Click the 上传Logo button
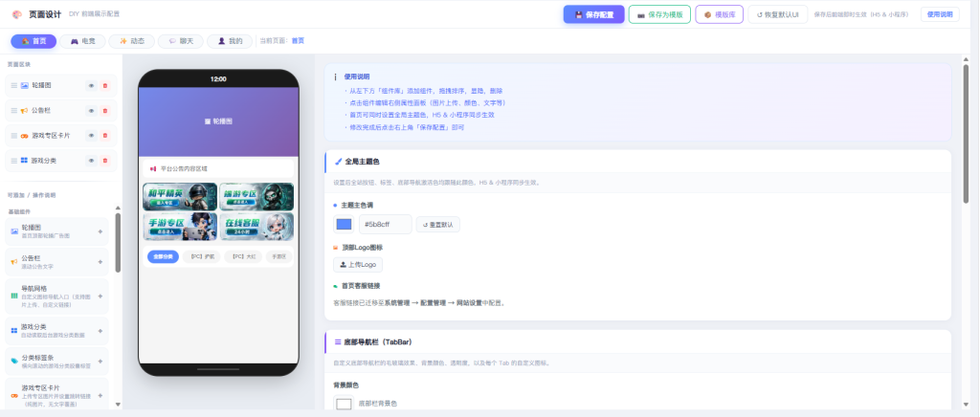This screenshot has height=417, width=980. (x=358, y=265)
